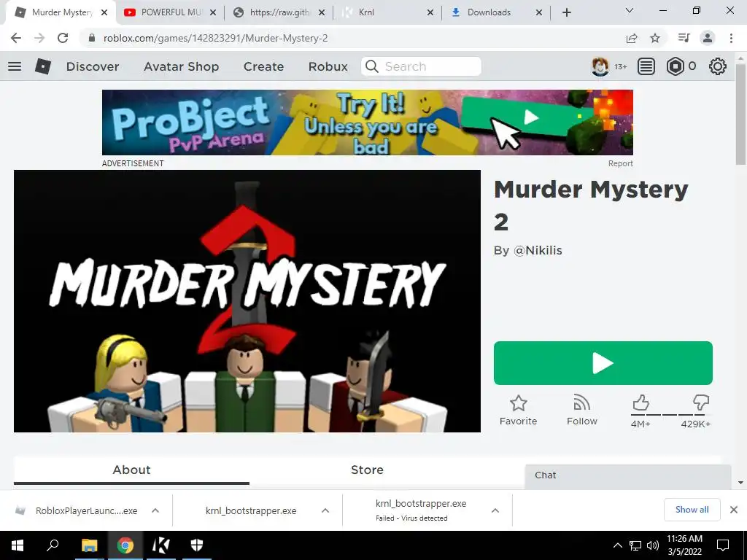Close the downloads shelf
This screenshot has width=747, height=560.
[734, 510]
